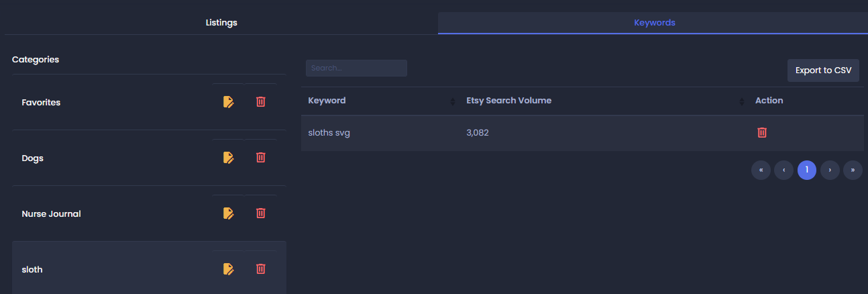Delete the sloths svg keyword row
This screenshot has width=868, height=294.
coord(762,133)
